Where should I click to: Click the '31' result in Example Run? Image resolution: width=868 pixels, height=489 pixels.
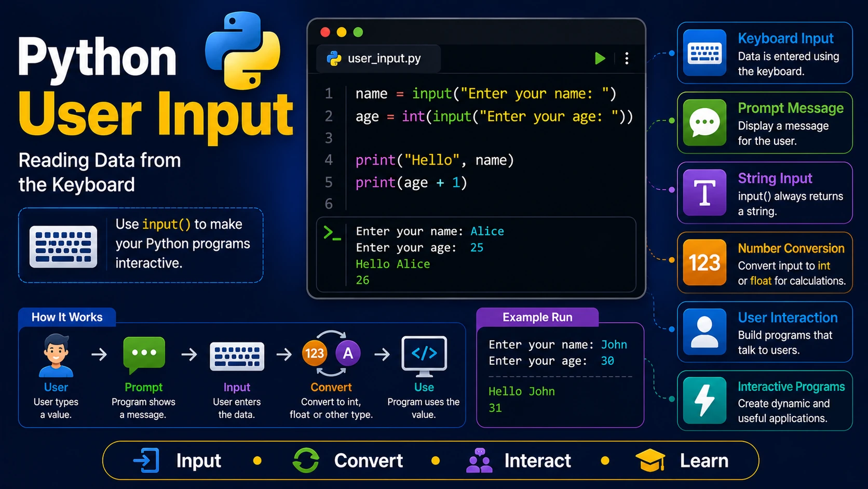point(495,408)
